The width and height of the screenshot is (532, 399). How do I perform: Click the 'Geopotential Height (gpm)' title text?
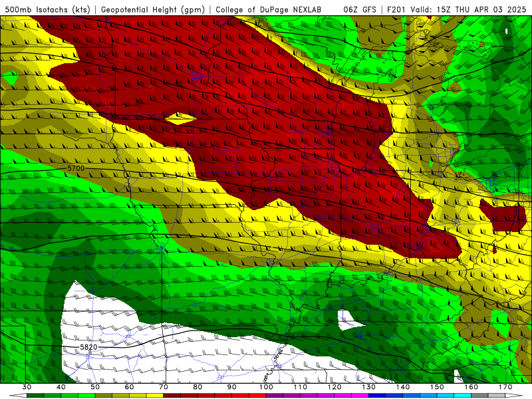click(153, 9)
